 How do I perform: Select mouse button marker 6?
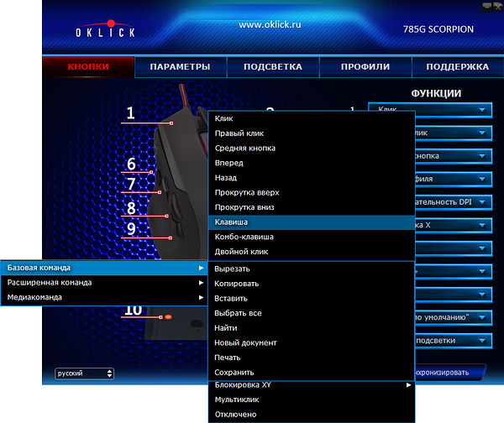[132, 164]
